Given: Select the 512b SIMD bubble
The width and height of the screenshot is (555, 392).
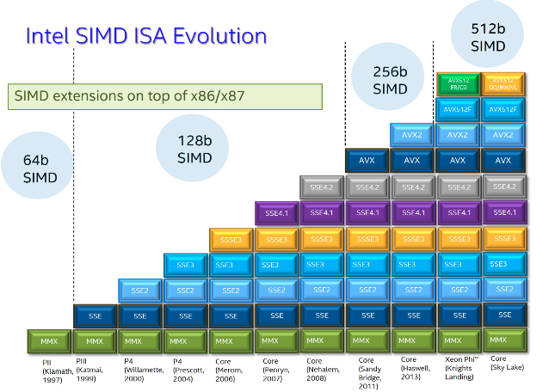Looking at the screenshot, I should (x=487, y=35).
